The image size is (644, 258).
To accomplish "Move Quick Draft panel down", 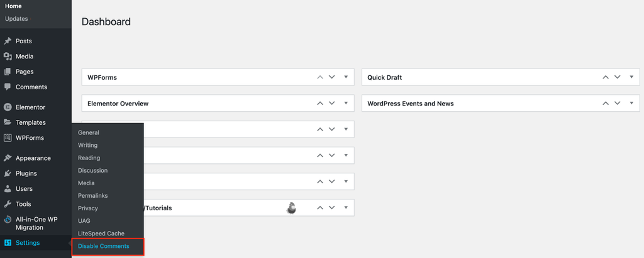I will pos(617,77).
